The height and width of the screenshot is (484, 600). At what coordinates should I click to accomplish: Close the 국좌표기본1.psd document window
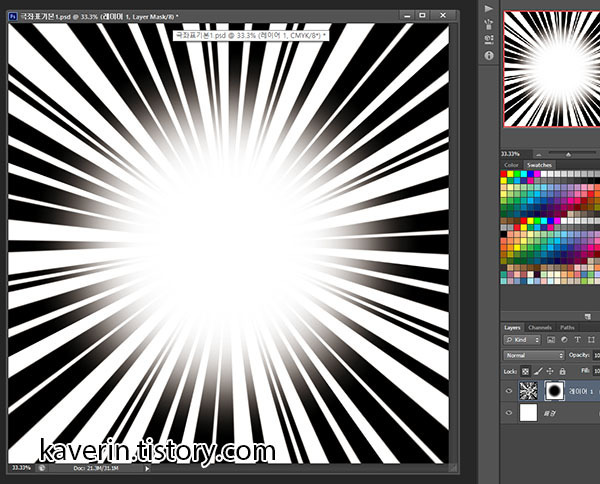click(x=443, y=16)
